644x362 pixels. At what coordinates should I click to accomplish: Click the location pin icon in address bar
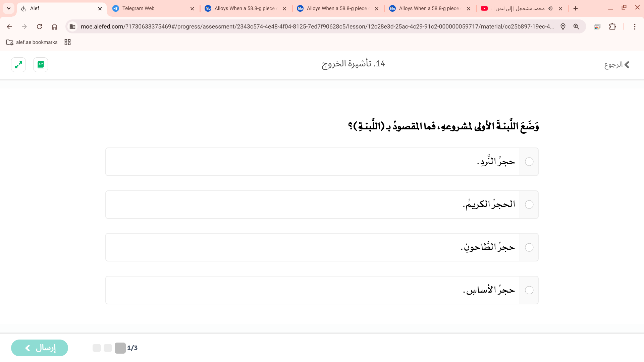(563, 26)
